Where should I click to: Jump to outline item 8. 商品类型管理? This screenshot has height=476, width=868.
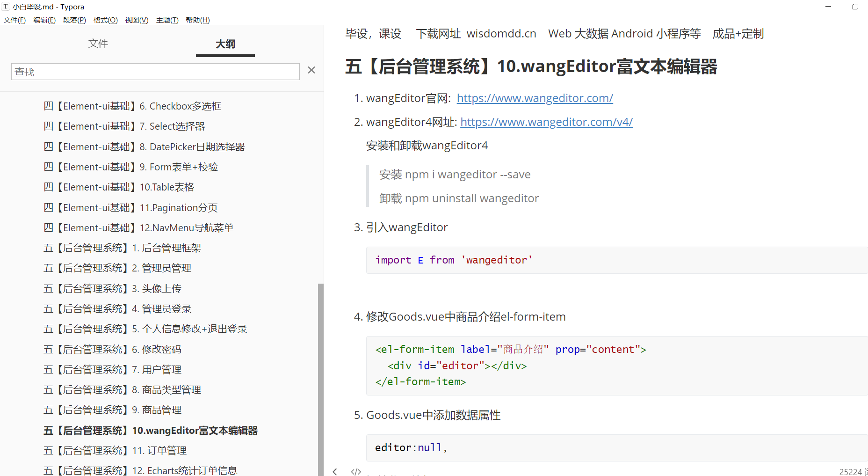click(122, 390)
